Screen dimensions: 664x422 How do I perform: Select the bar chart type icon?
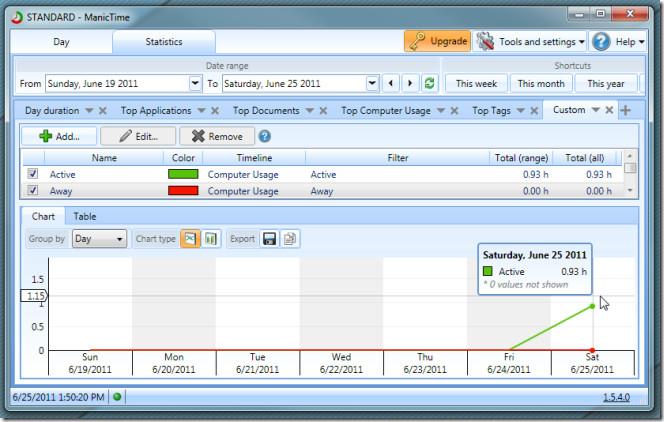(210, 239)
